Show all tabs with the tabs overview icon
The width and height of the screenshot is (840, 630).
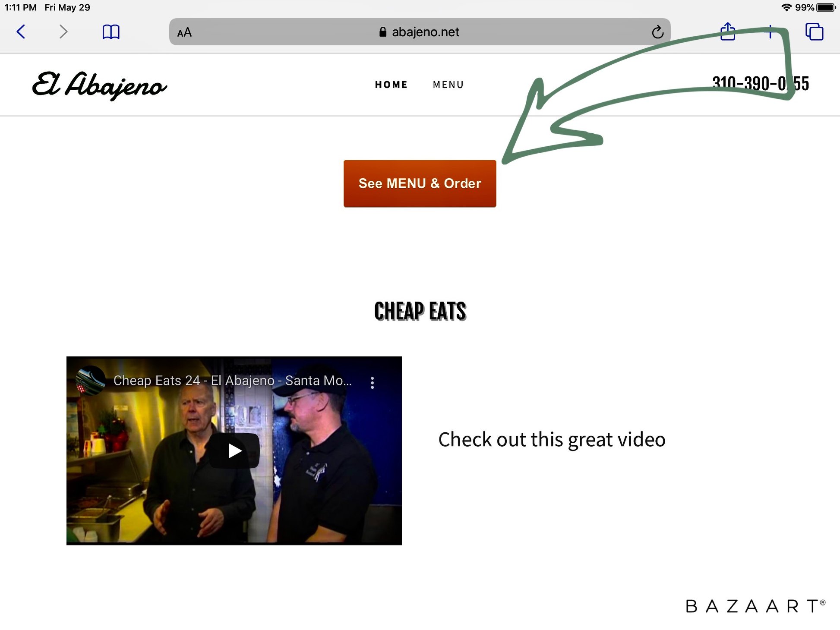tap(814, 31)
